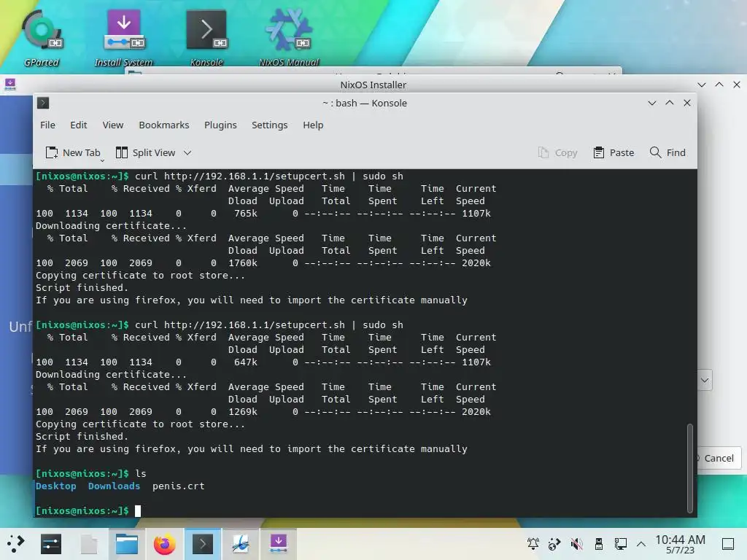Click the first 'Script finished.' line
747x560 pixels.
click(x=82, y=287)
